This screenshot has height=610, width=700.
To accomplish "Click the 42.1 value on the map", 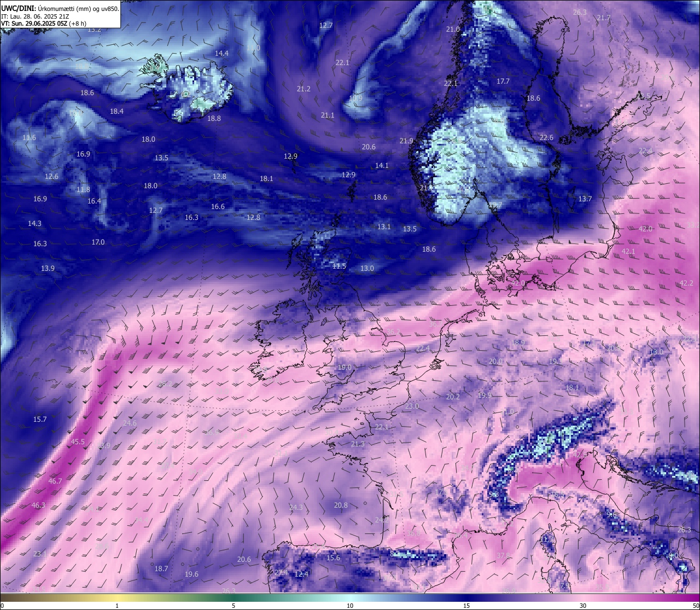I will pos(628,251).
